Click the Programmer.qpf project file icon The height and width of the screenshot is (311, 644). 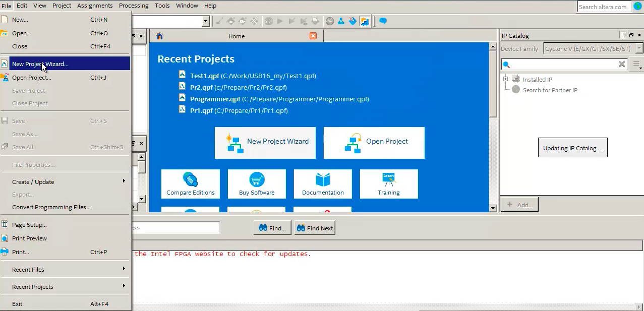(x=182, y=98)
